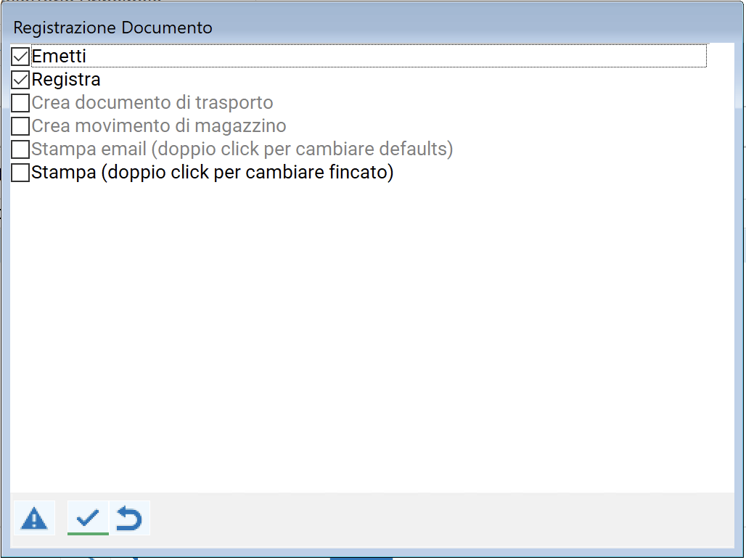Image resolution: width=746 pixels, height=560 pixels.
Task: Select the Registra label text
Action: (66, 79)
